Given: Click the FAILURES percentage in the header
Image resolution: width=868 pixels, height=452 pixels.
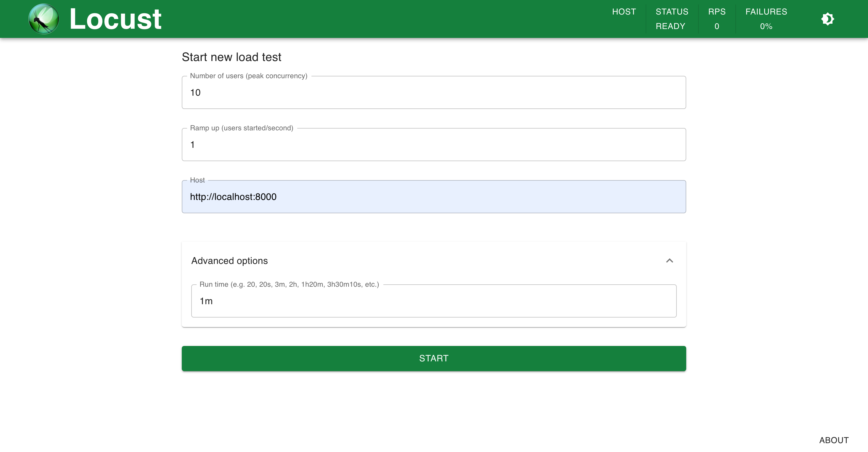Looking at the screenshot, I should click(766, 19).
